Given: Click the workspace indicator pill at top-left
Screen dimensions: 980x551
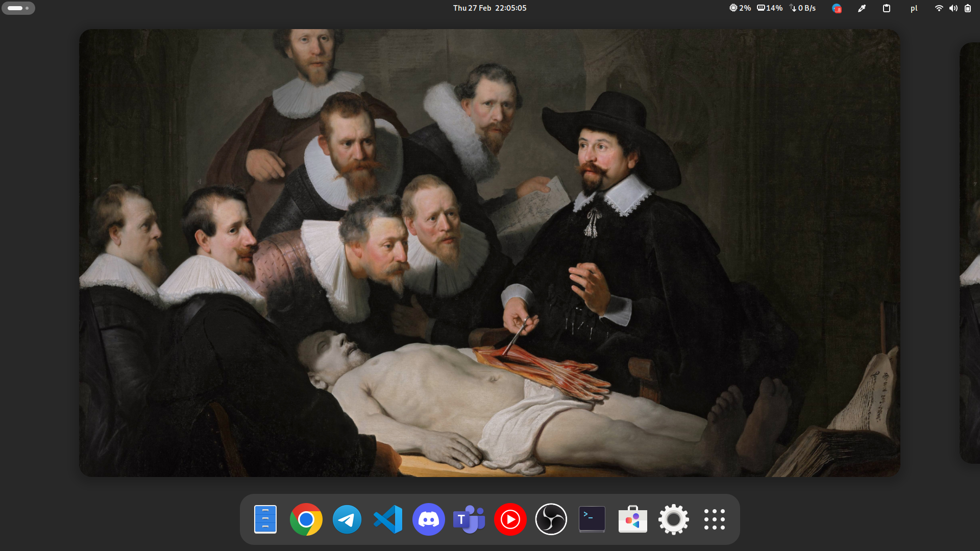Looking at the screenshot, I should (18, 8).
